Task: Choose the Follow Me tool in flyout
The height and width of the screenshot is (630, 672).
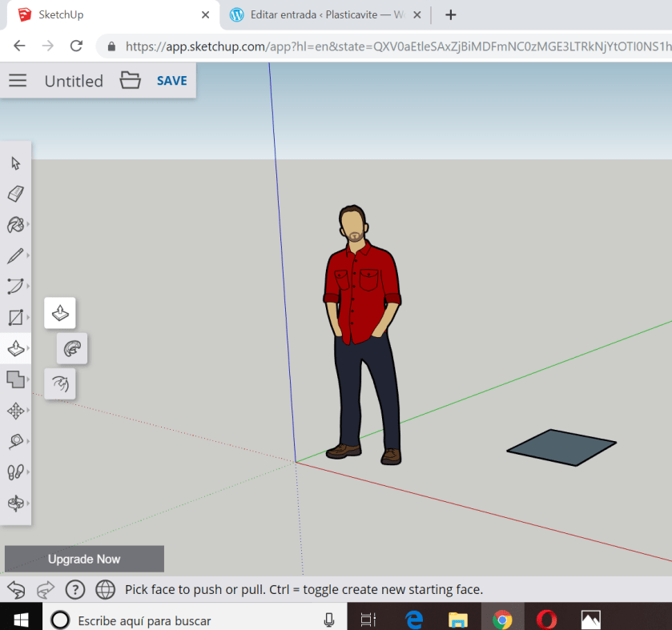Action: coord(72,348)
